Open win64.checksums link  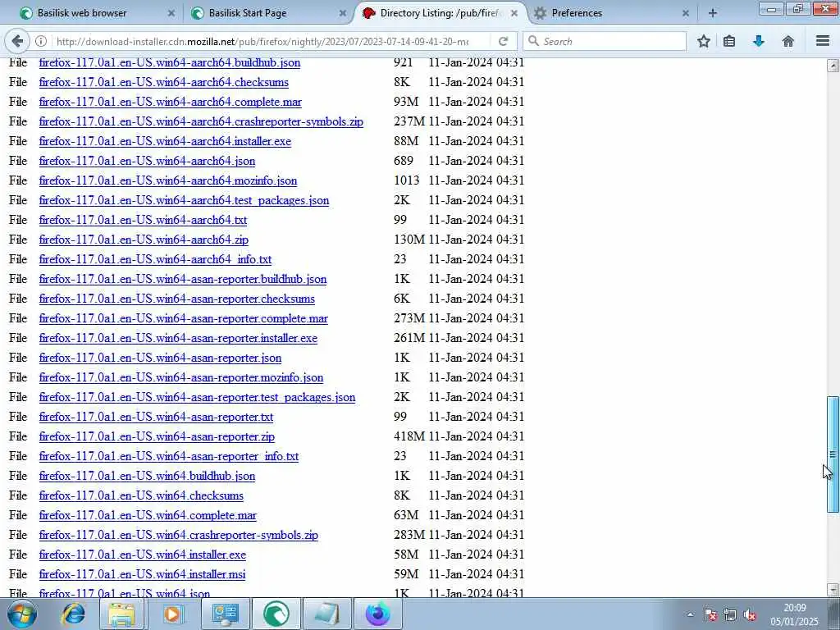pyautogui.click(x=141, y=495)
